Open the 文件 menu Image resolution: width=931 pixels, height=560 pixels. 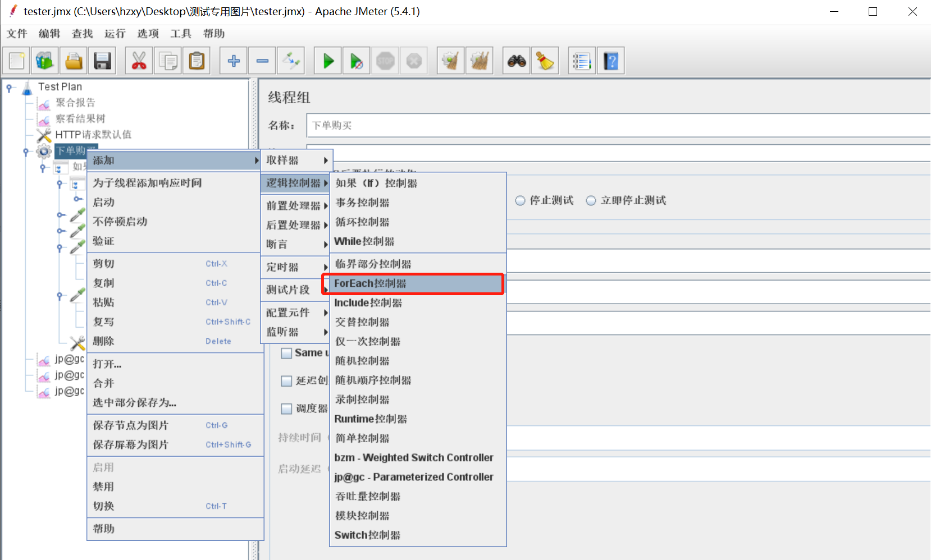(17, 34)
